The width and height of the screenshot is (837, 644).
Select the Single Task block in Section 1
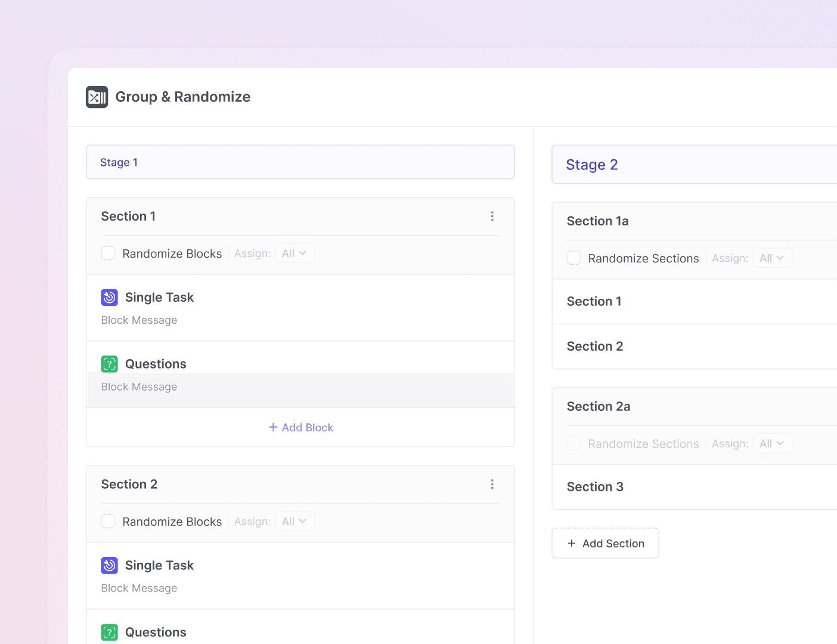coord(300,308)
